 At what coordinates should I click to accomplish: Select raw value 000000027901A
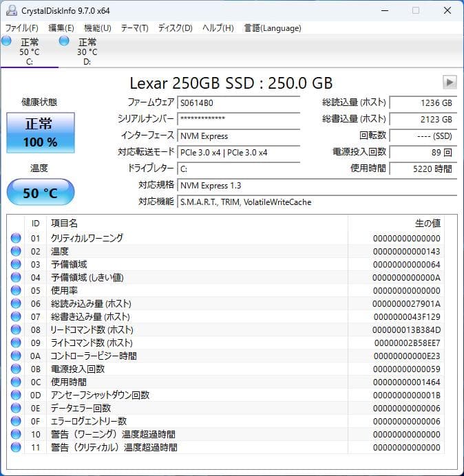pyautogui.click(x=406, y=303)
